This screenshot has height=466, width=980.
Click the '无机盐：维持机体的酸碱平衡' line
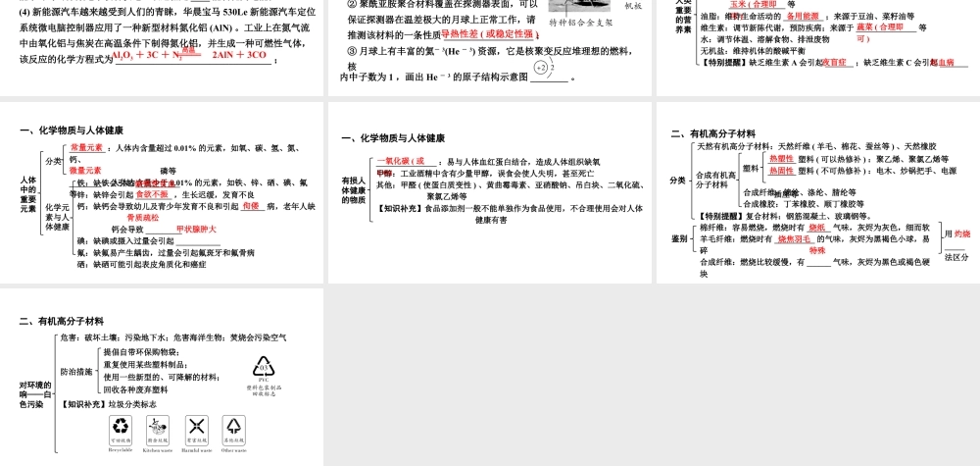click(753, 51)
